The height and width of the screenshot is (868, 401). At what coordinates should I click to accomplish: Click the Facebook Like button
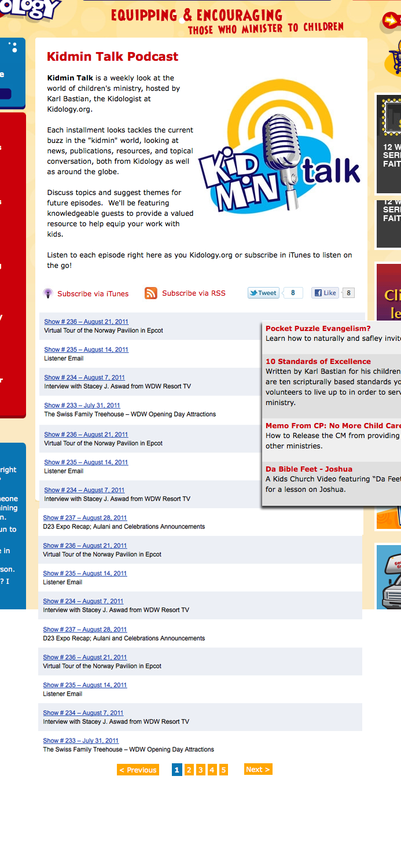[325, 293]
